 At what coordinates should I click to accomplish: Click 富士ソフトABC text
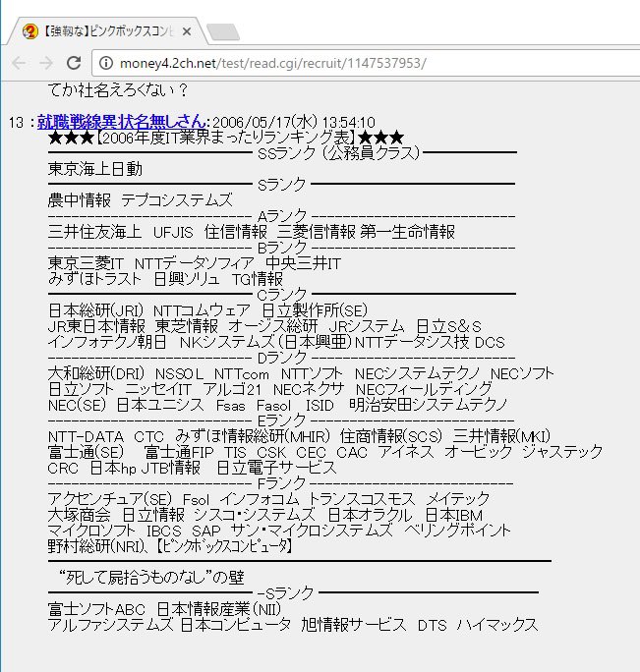pyautogui.click(x=96, y=609)
